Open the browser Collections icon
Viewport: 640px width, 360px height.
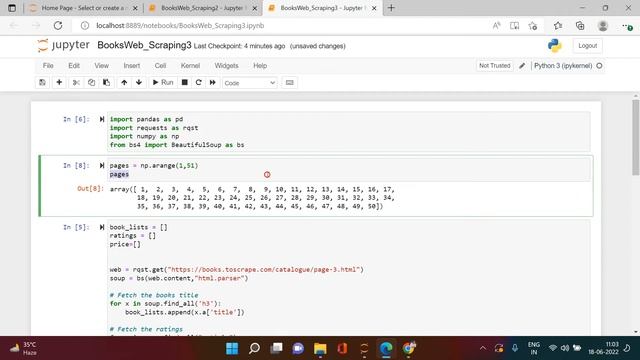(x=580, y=26)
